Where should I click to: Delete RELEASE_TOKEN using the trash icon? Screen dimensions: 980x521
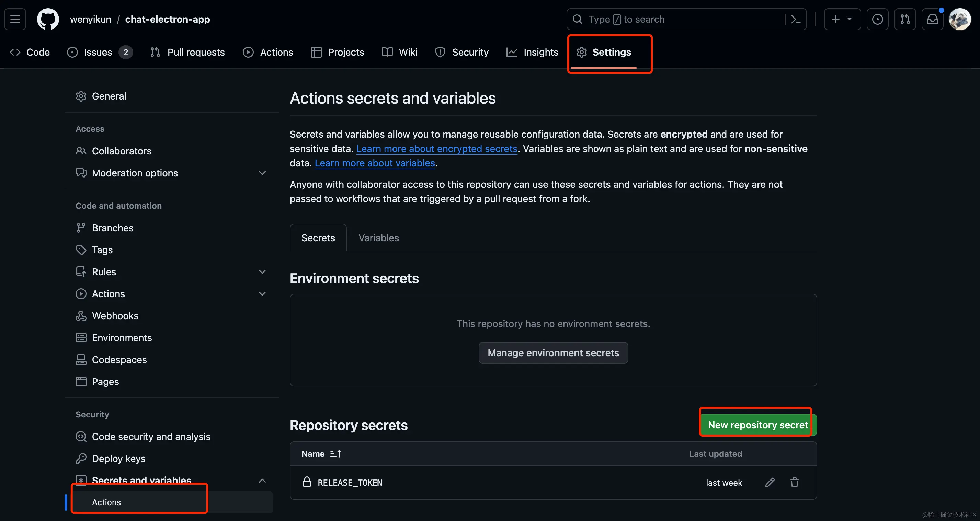794,482
